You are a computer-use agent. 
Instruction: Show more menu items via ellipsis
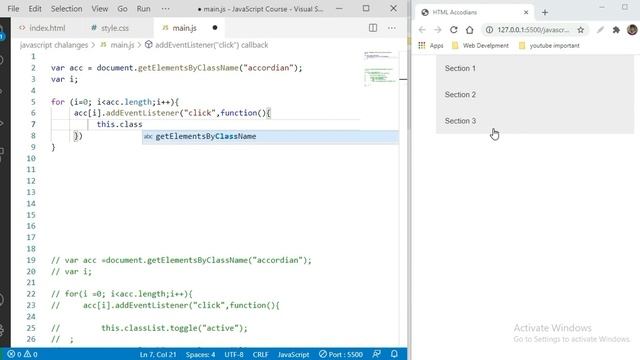(165, 9)
